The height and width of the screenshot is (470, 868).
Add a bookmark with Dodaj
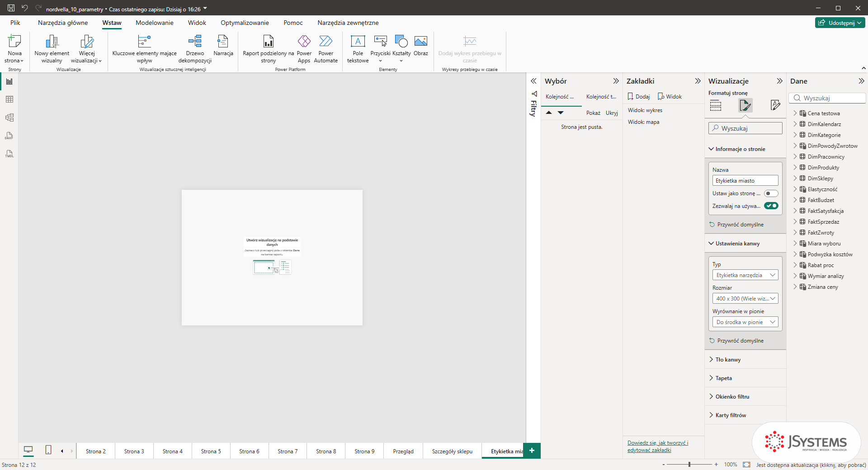(638, 97)
